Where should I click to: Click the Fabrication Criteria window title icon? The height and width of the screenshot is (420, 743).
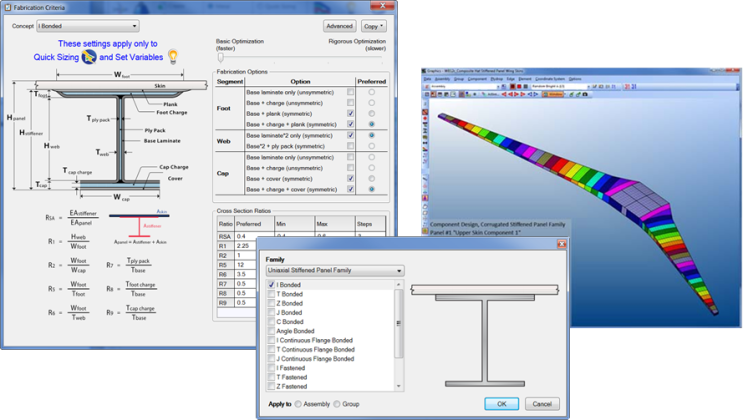click(8, 8)
